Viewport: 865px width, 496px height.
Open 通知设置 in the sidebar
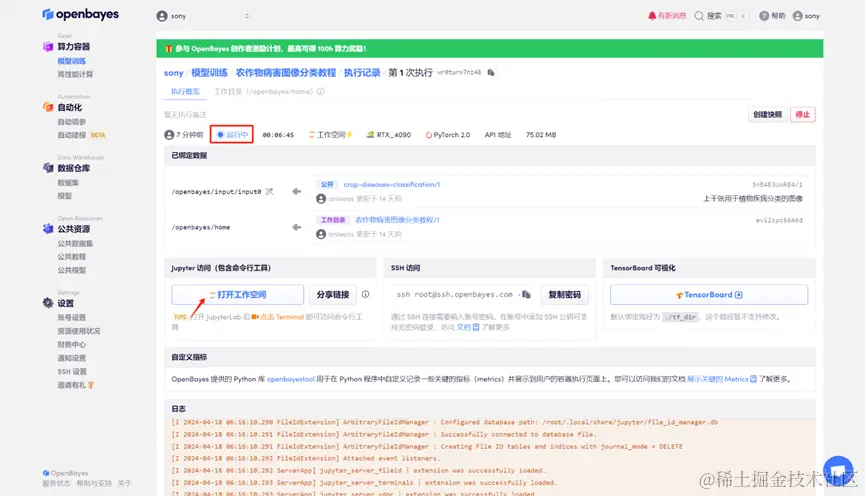pos(72,358)
